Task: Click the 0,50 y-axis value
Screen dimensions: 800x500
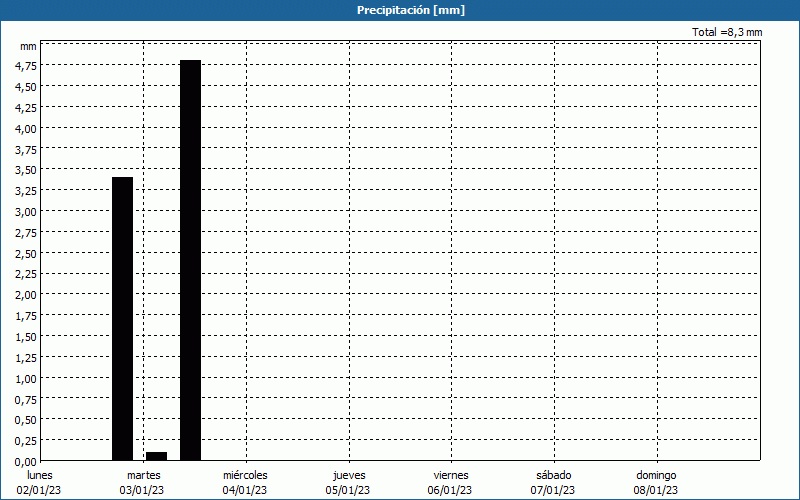Action: [26, 420]
